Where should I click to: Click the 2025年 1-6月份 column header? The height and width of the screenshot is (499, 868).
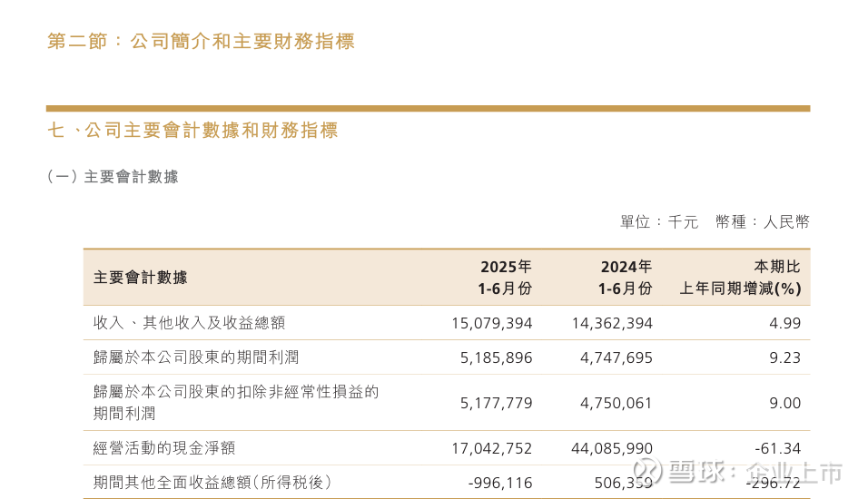point(504,277)
